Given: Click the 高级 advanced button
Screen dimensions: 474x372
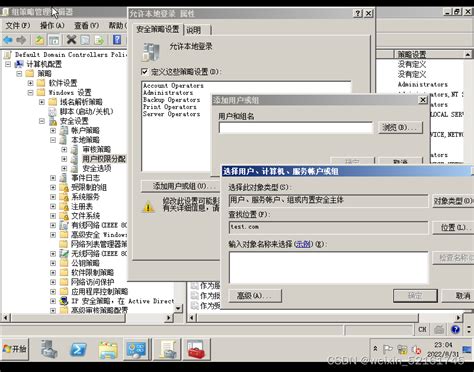Looking at the screenshot, I should click(255, 295).
